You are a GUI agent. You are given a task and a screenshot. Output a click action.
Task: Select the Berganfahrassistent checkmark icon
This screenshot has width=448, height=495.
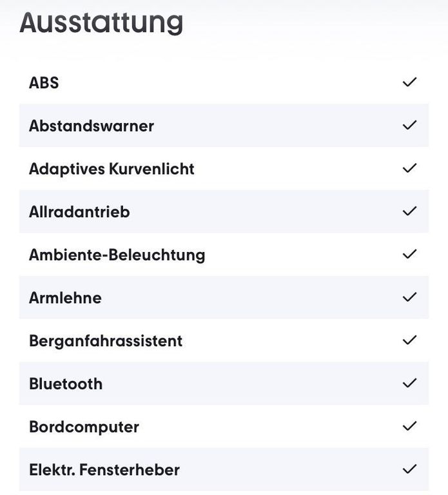click(x=409, y=340)
